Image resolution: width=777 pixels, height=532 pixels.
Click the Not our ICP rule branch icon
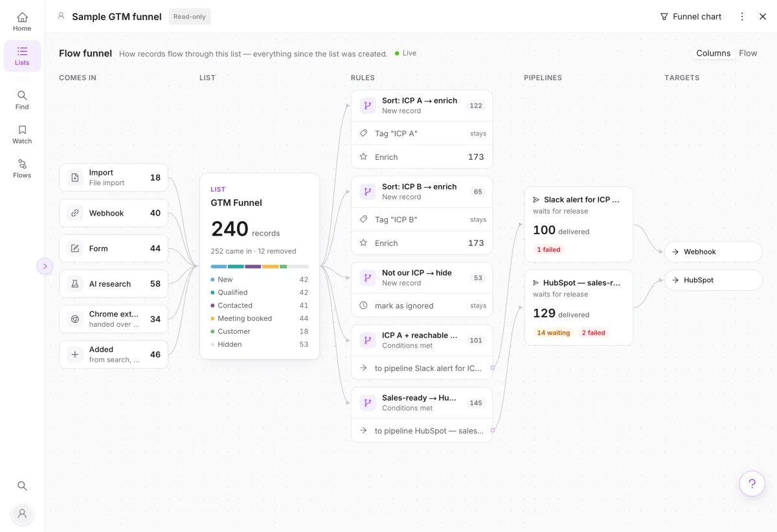pos(368,278)
